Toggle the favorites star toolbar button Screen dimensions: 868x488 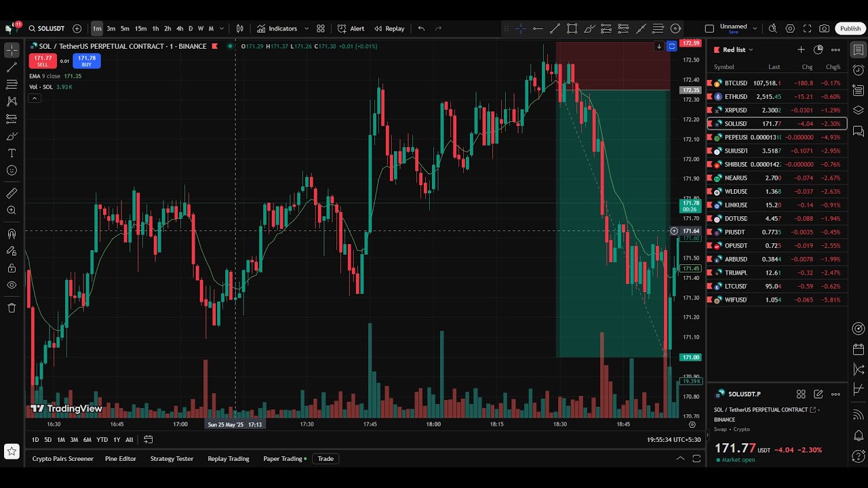click(x=12, y=451)
